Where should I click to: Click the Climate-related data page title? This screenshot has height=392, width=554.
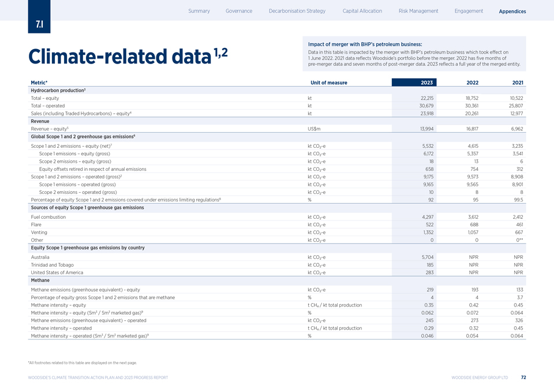[121, 57]
